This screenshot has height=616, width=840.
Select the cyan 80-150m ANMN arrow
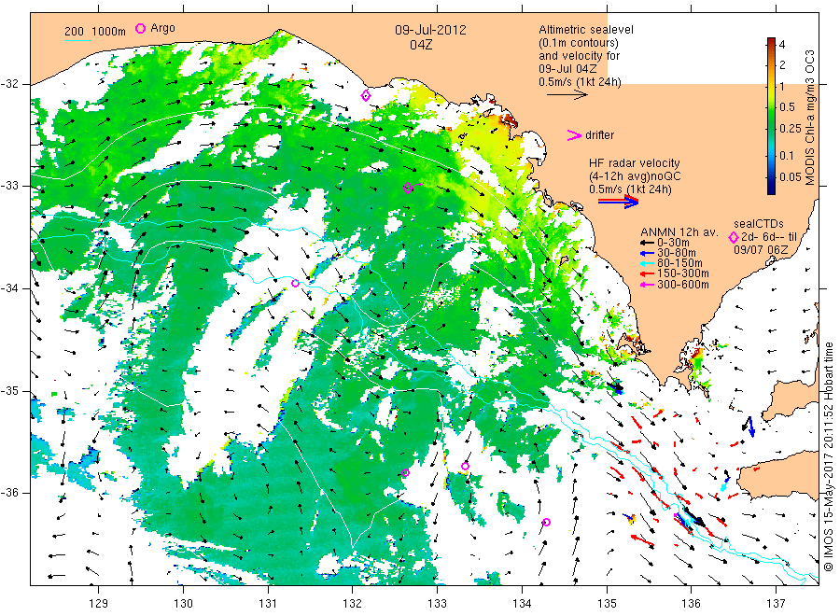click(x=647, y=263)
